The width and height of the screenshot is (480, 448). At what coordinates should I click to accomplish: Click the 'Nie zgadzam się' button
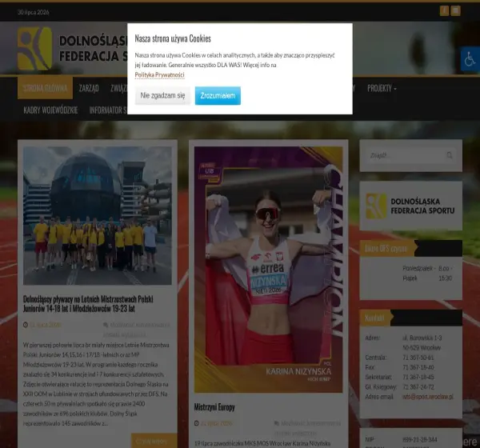(162, 95)
